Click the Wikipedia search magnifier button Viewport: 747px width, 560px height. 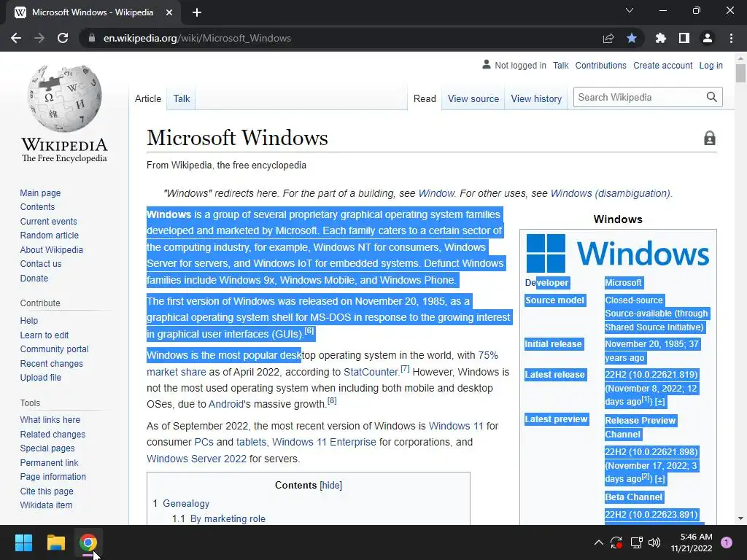click(712, 97)
